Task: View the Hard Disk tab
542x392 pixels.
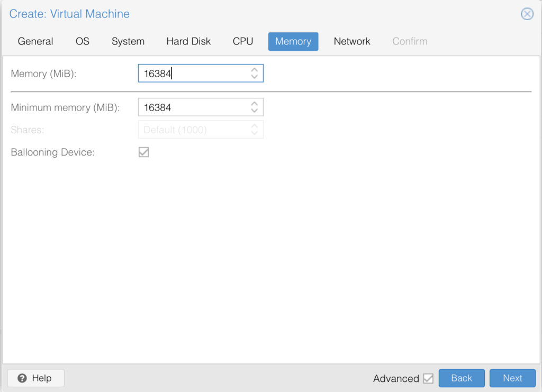Action: pos(188,41)
